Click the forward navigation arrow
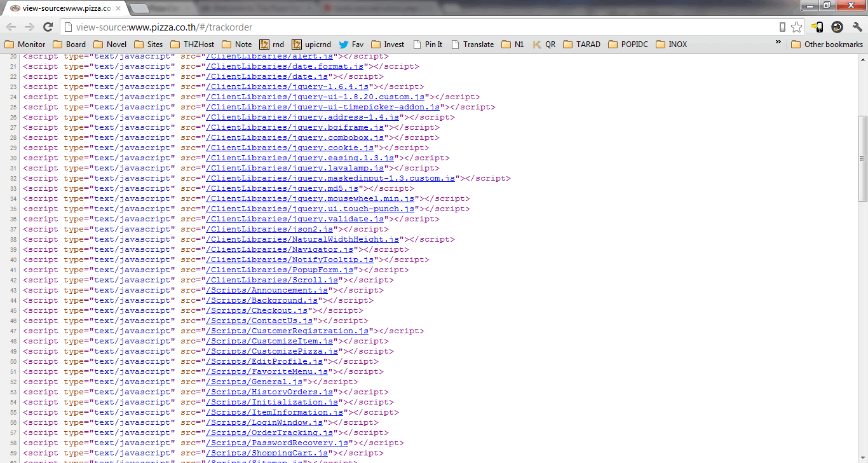 click(x=29, y=27)
